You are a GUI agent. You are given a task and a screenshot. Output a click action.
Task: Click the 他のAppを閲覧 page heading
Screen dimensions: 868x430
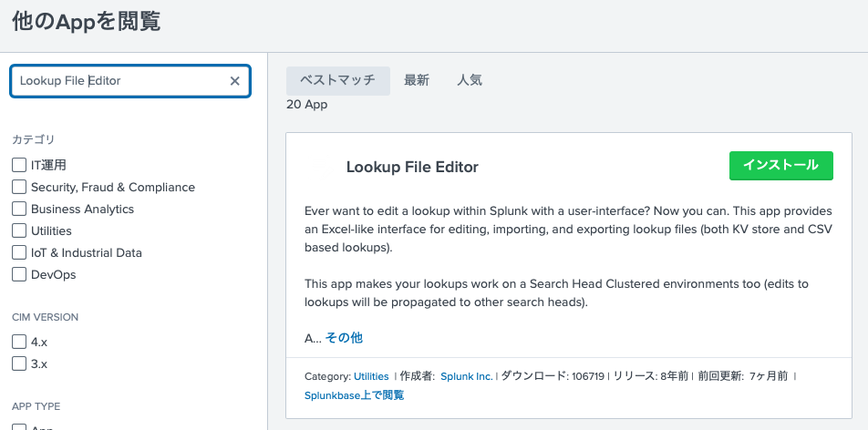pos(87,22)
